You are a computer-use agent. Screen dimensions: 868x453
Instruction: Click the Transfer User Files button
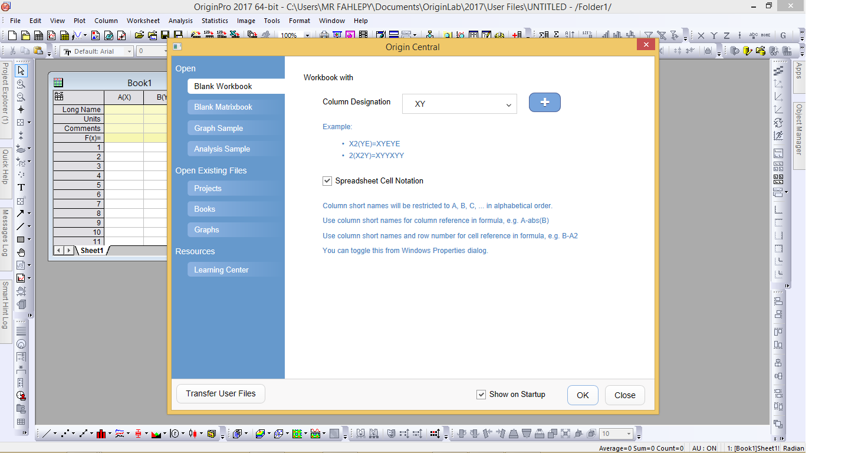point(221,393)
